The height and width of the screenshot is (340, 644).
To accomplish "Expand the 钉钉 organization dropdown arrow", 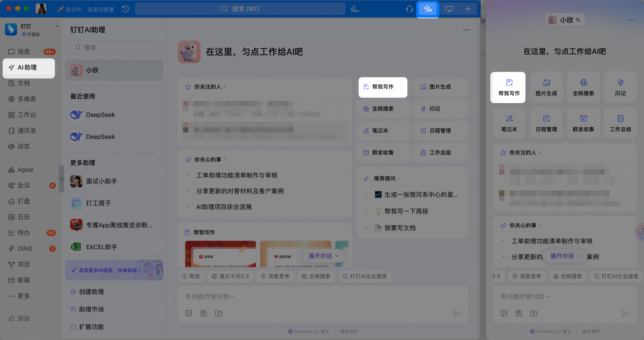I will 57,27.
